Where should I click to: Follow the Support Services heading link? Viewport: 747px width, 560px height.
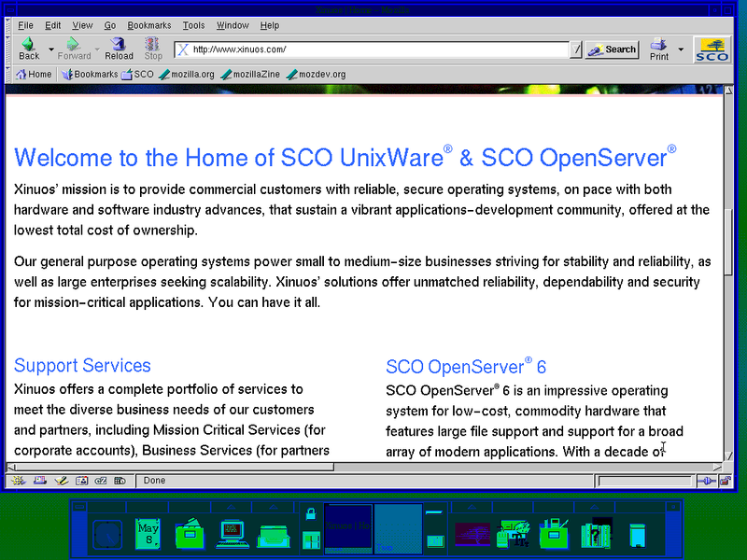(x=82, y=365)
